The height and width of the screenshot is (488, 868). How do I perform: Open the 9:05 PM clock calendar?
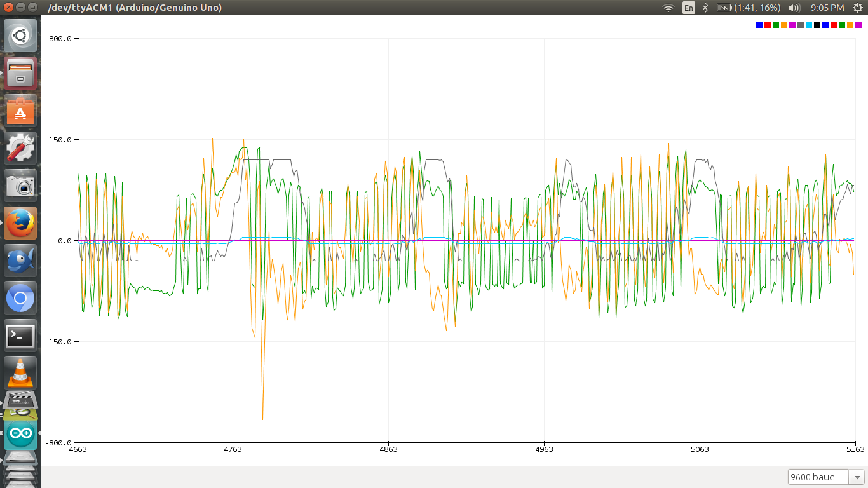click(827, 8)
